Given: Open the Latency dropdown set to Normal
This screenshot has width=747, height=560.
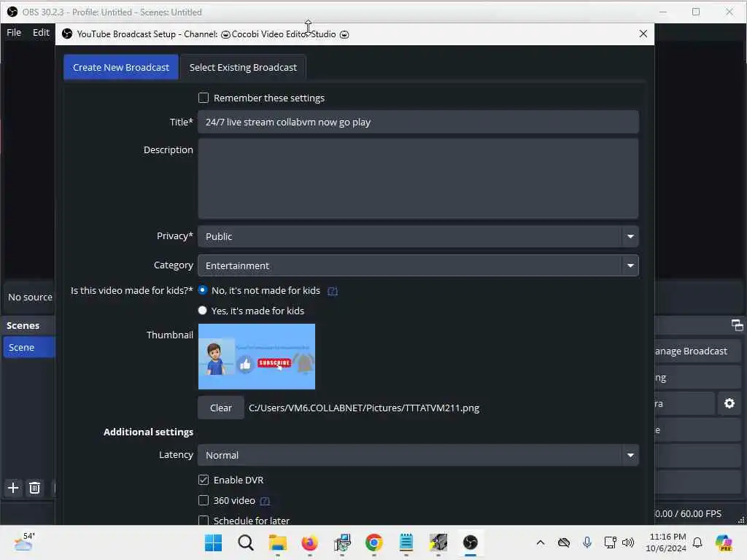Looking at the screenshot, I should tap(418, 455).
